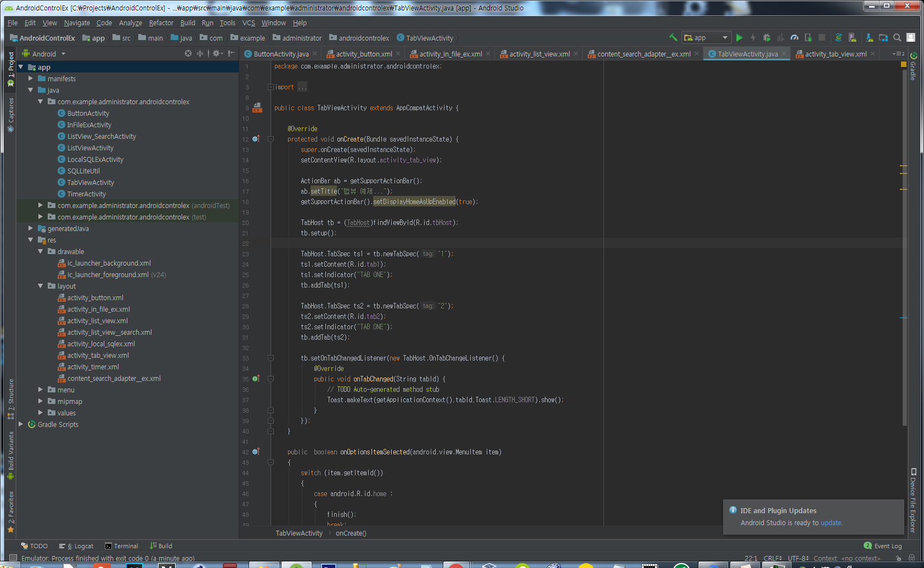The image size is (924, 568).
Task: Open the Android project view dropdown
Action: coord(43,54)
